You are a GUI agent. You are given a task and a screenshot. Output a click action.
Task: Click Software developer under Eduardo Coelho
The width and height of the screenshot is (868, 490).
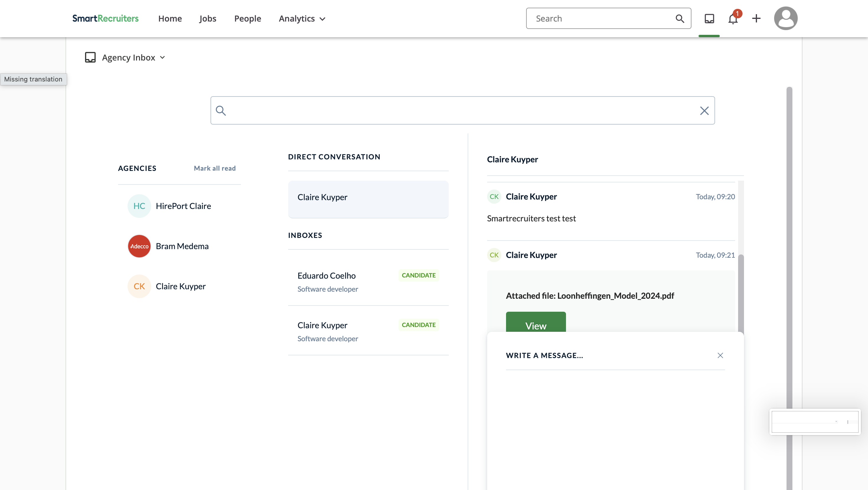[327, 289]
